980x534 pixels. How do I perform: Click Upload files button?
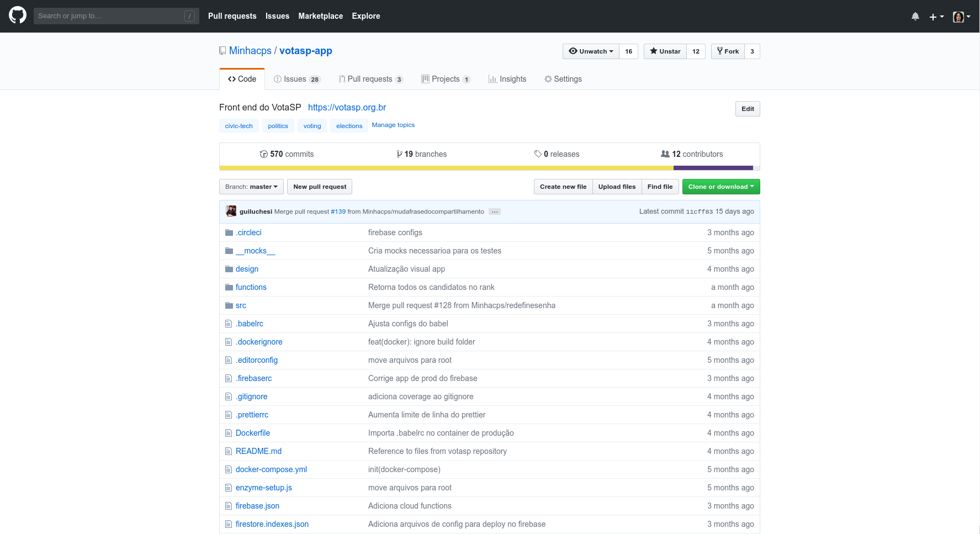(x=617, y=187)
